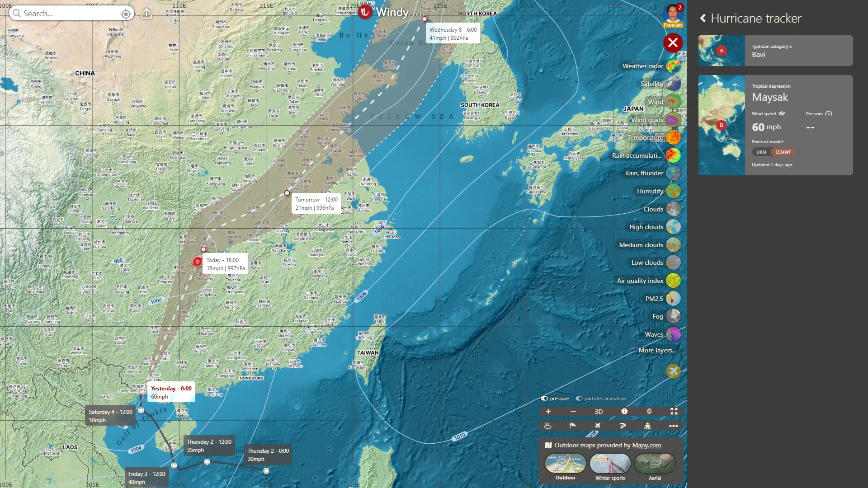Enable the particles animation switch
This screenshot has height=488, width=868.
(579, 399)
